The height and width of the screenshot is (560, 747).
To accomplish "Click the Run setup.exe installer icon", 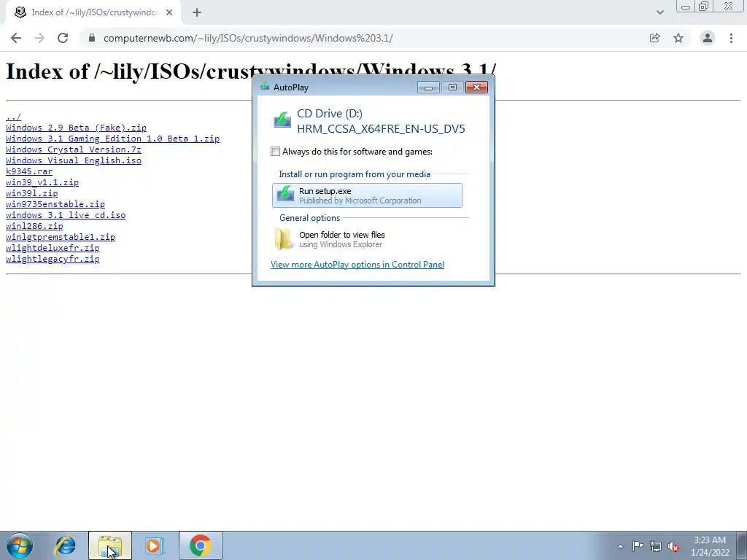I will (285, 195).
